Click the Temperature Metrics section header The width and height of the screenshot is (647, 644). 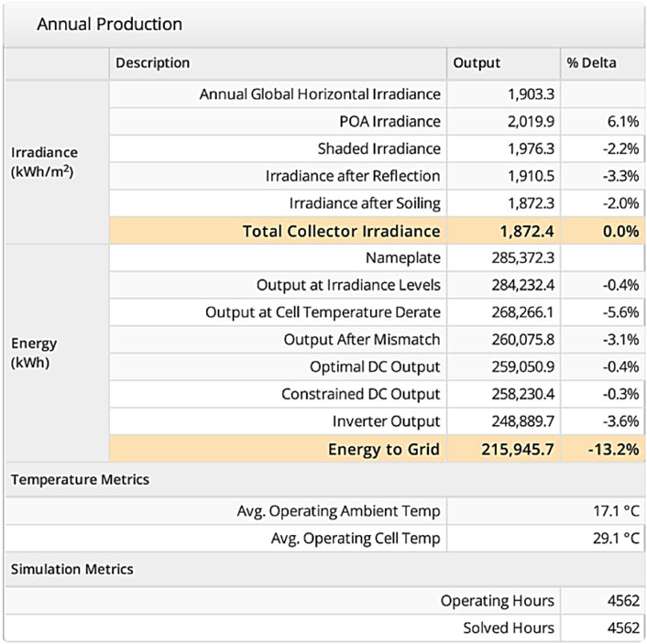(x=80, y=479)
